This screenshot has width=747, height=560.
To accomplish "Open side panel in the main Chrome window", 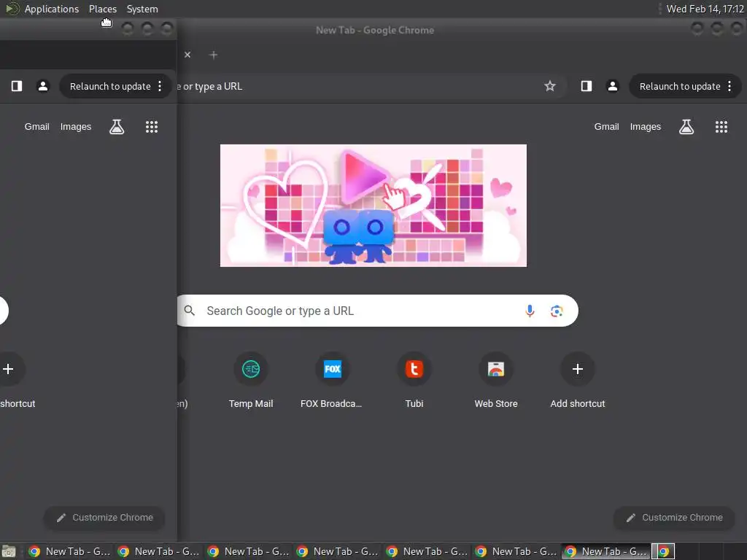I will pos(587,86).
